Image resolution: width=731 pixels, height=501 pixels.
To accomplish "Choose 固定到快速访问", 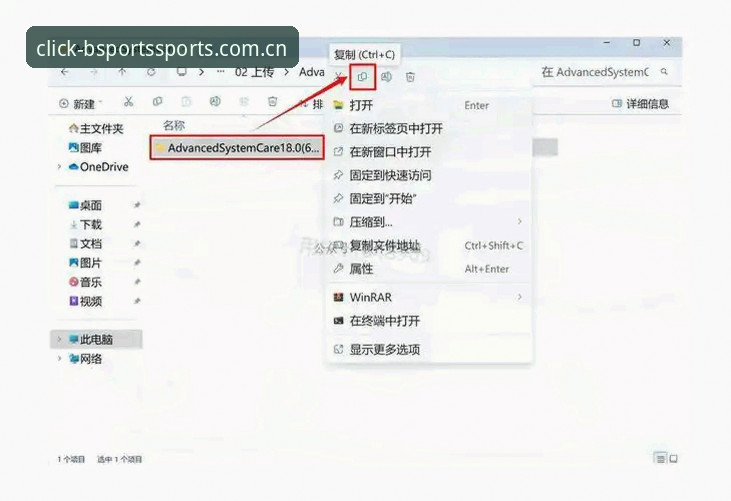I will (428, 175).
